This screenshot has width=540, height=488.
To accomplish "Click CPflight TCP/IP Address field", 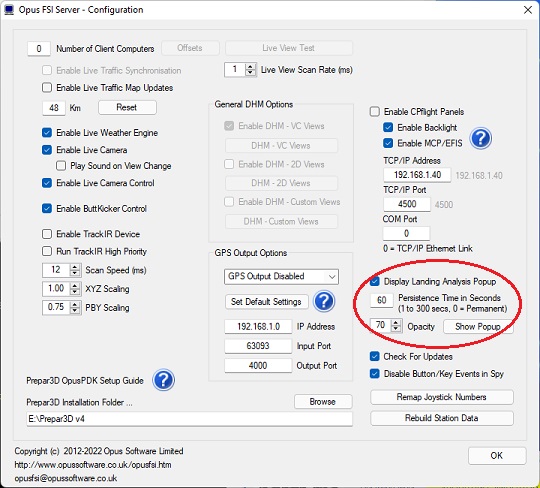I will coord(417,175).
